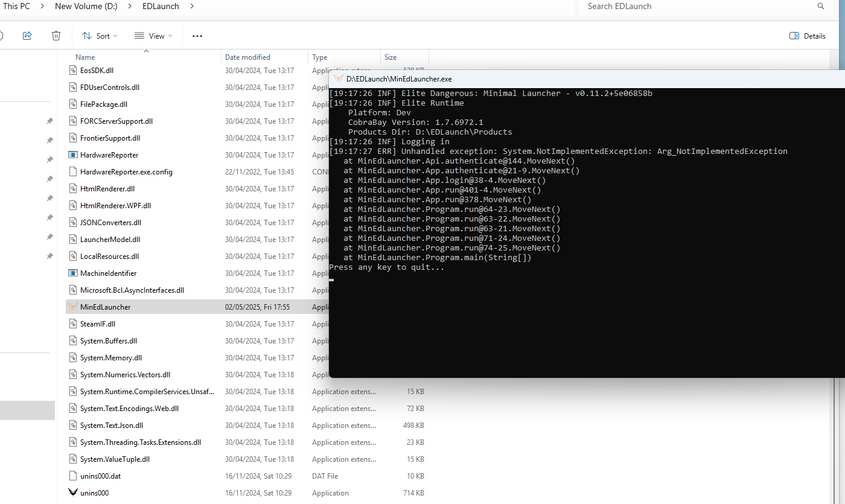845x504 pixels.
Task: Select unins000 application icon
Action: click(73, 493)
